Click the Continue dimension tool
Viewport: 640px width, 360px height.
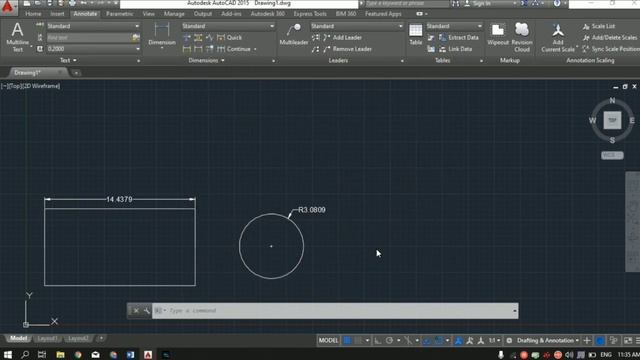(x=234, y=49)
